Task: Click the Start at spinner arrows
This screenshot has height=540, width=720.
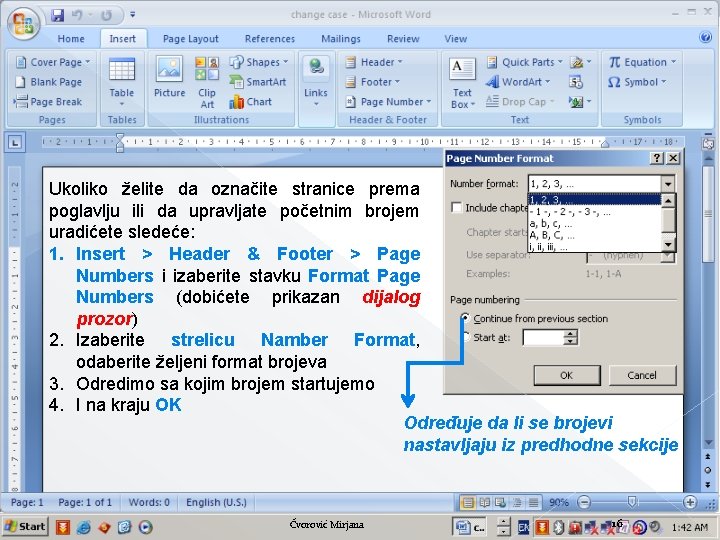Action: [x=570, y=338]
